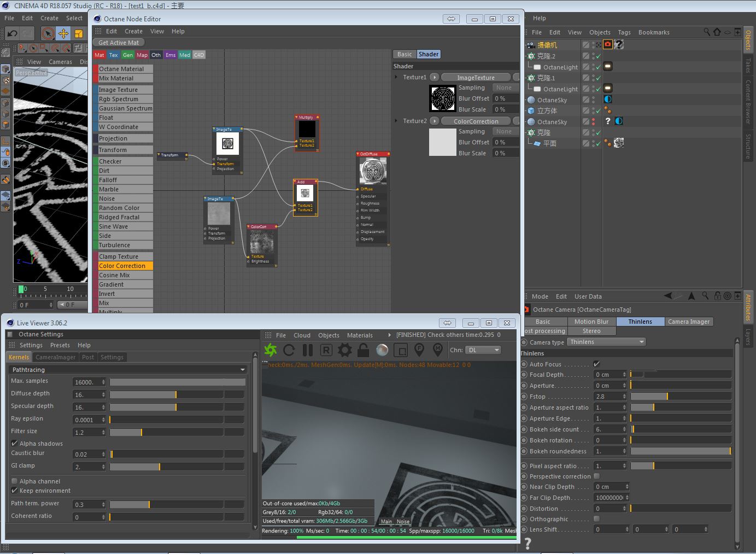Open Live Viewer settings gear icon
Image resolution: width=756 pixels, height=554 pixels.
click(x=345, y=350)
